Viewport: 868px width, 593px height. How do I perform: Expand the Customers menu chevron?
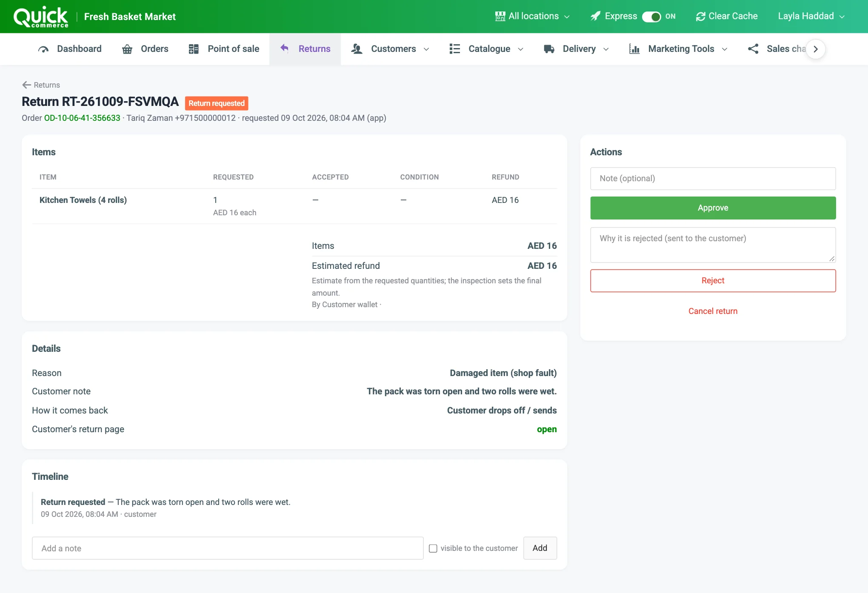click(426, 49)
